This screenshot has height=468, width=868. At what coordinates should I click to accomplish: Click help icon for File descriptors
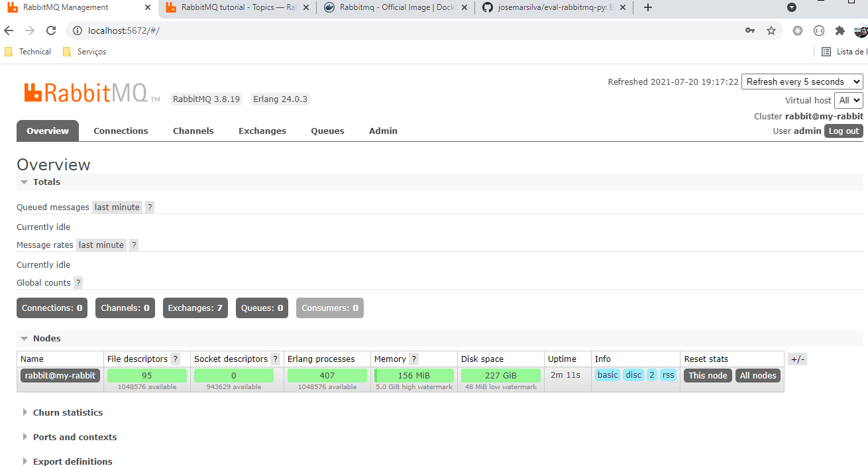coord(176,359)
